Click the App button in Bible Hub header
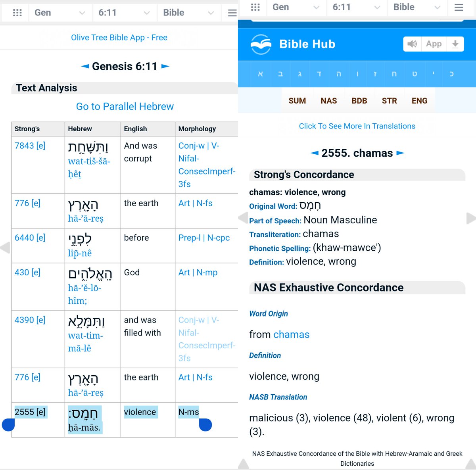The height and width of the screenshot is (476, 476). (x=434, y=44)
